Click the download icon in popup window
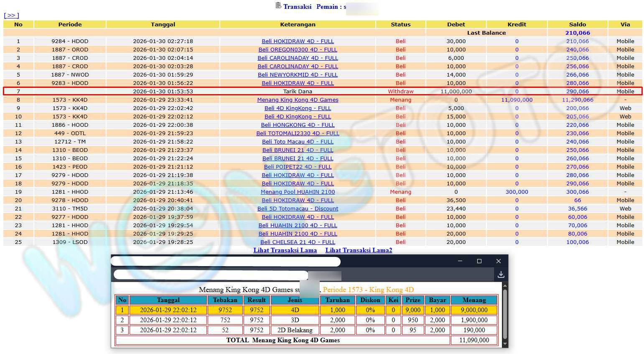Screen dimensions: 644x354 click(x=501, y=274)
